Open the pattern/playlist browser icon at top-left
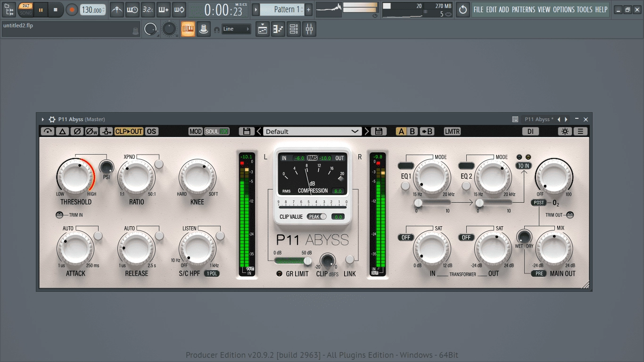644x362 pixels. tap(9, 9)
